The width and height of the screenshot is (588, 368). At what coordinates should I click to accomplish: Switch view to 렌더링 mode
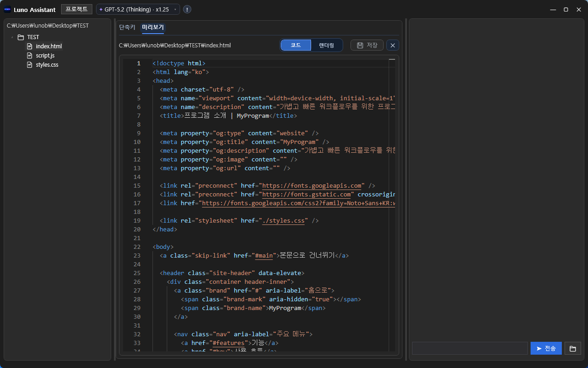(327, 45)
